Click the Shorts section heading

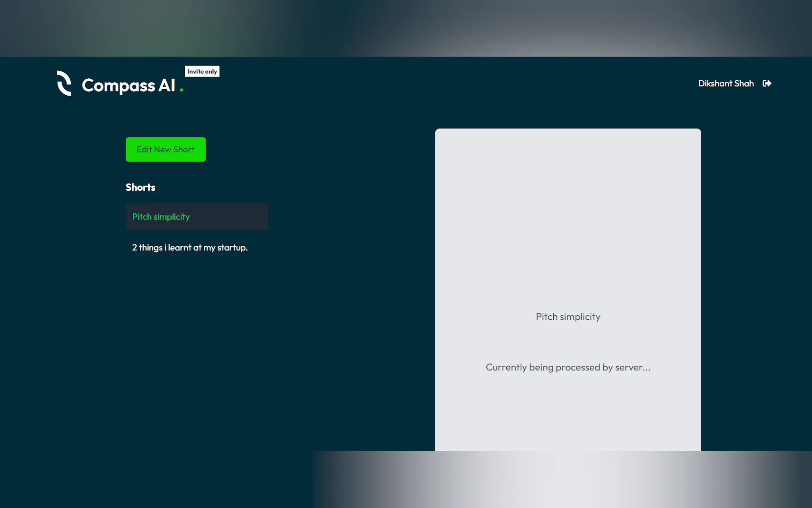(x=140, y=187)
